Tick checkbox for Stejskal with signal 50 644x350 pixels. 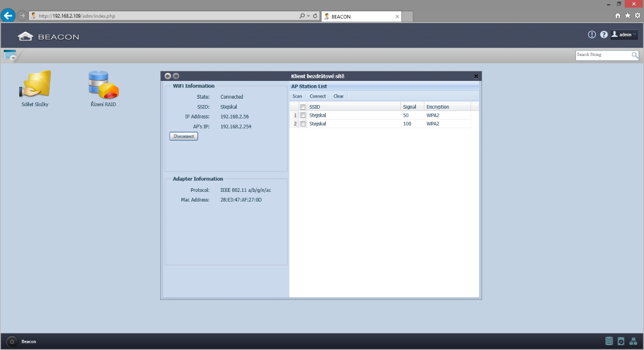tap(303, 115)
